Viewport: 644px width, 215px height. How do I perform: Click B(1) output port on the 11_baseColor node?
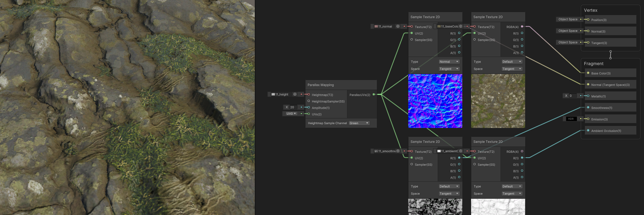pyautogui.click(x=522, y=46)
